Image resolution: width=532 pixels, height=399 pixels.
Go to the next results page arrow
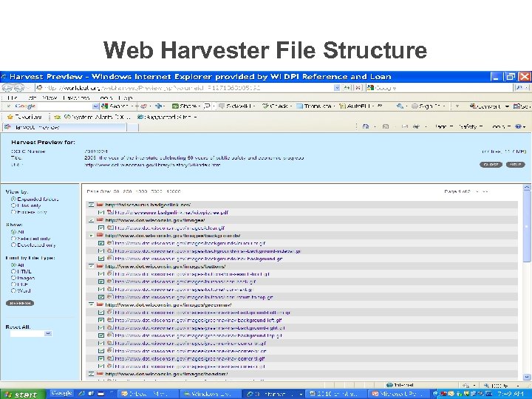pos(477,191)
